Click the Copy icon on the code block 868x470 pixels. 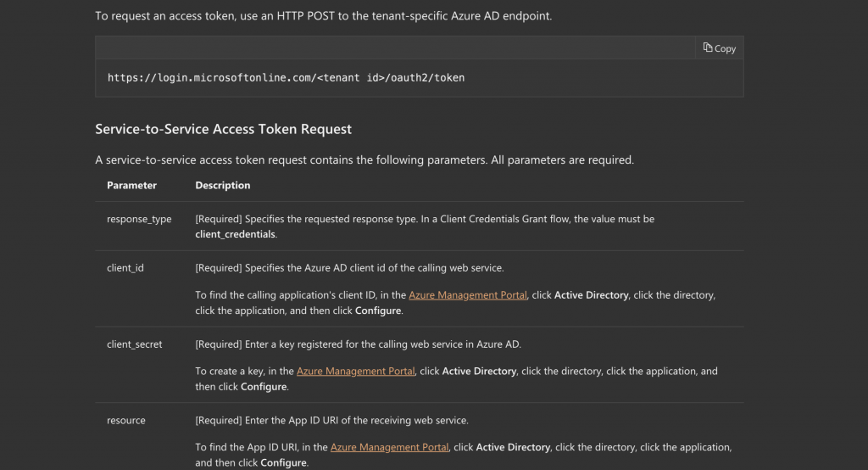[708, 48]
